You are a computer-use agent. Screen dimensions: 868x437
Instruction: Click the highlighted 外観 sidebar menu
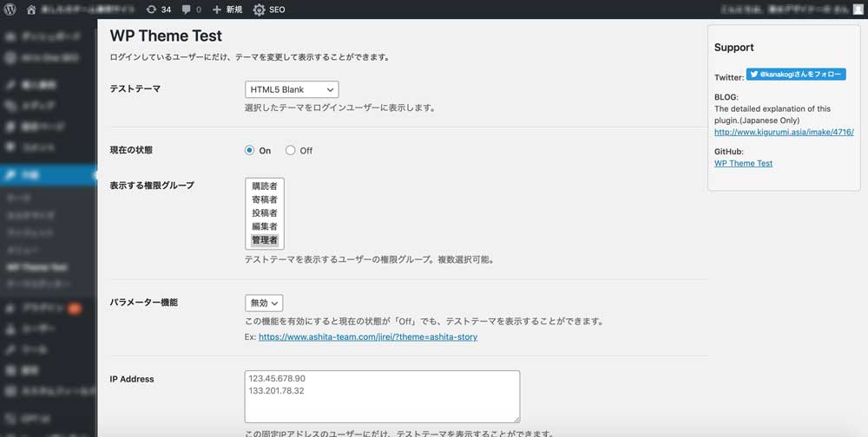click(x=49, y=175)
